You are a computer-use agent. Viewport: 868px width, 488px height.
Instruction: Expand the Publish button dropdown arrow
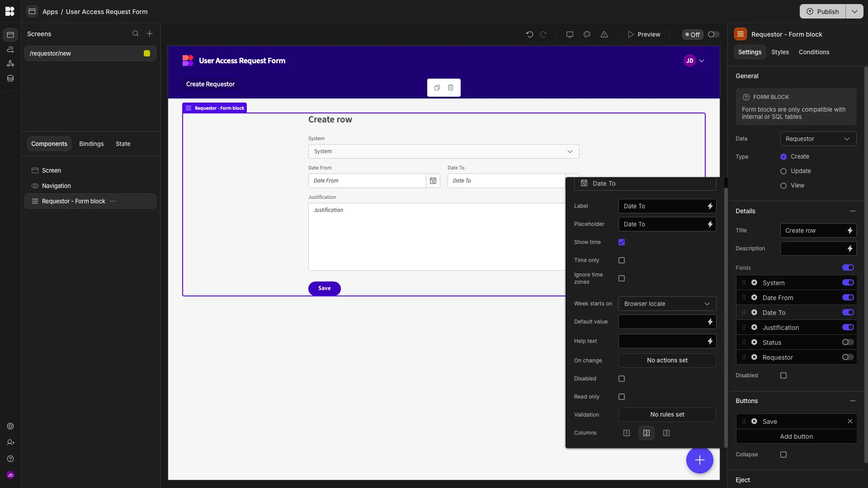click(x=854, y=12)
